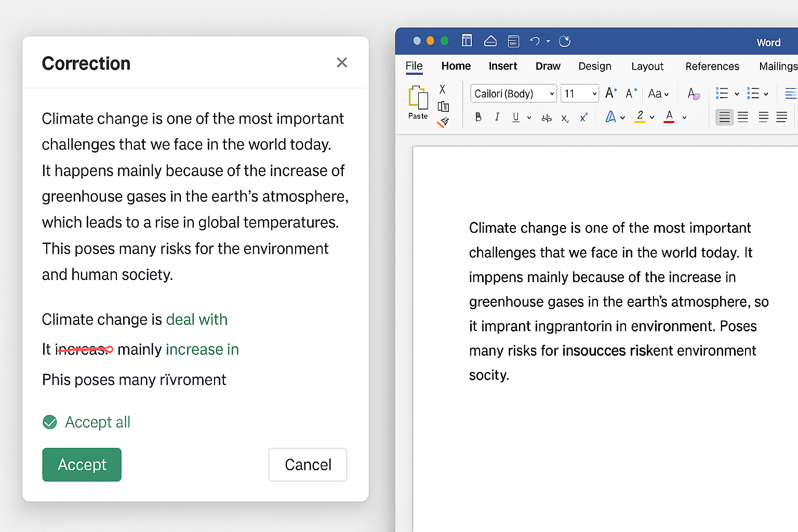Screen dimensions: 798x532
Task: Open the Undo history dropdown arrow
Action: [x=548, y=41]
